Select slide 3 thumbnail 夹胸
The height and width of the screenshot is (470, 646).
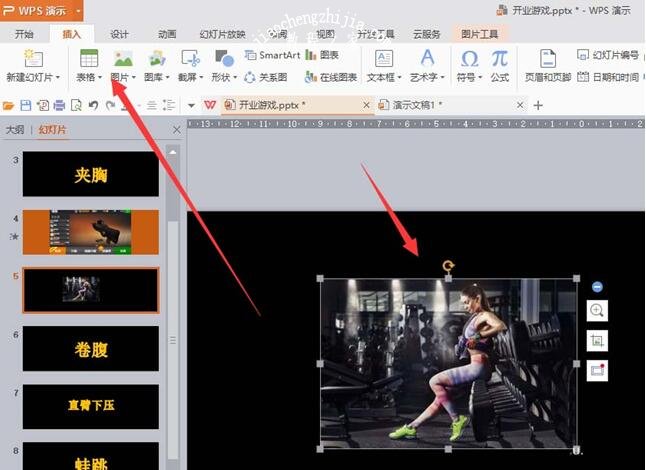[91, 174]
